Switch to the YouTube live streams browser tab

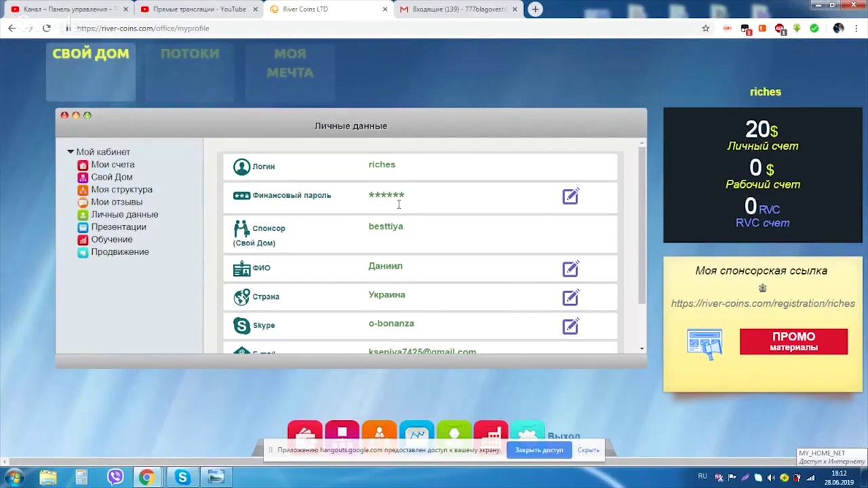pos(199,9)
